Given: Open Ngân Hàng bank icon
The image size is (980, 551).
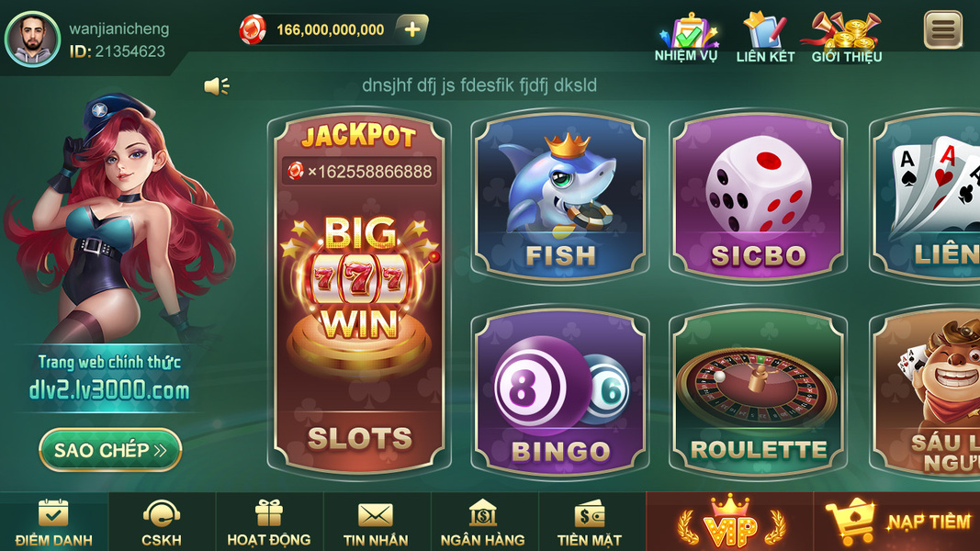Looking at the screenshot, I should coord(482,523).
